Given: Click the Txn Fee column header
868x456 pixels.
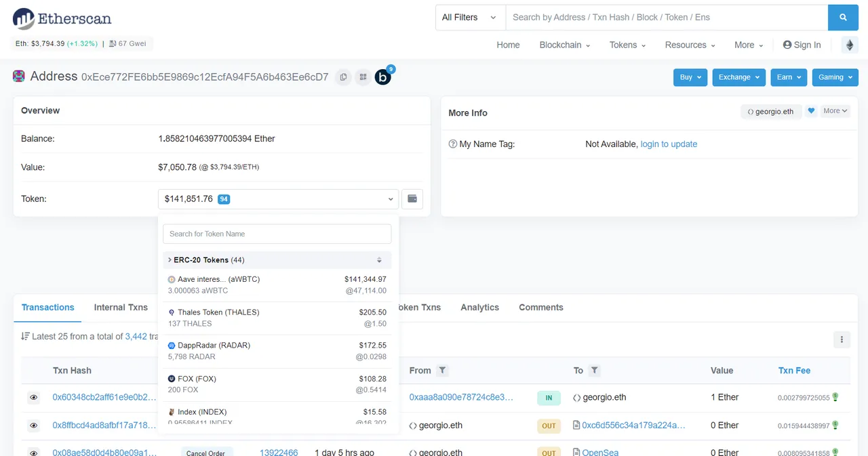Looking at the screenshot, I should click(x=794, y=371).
